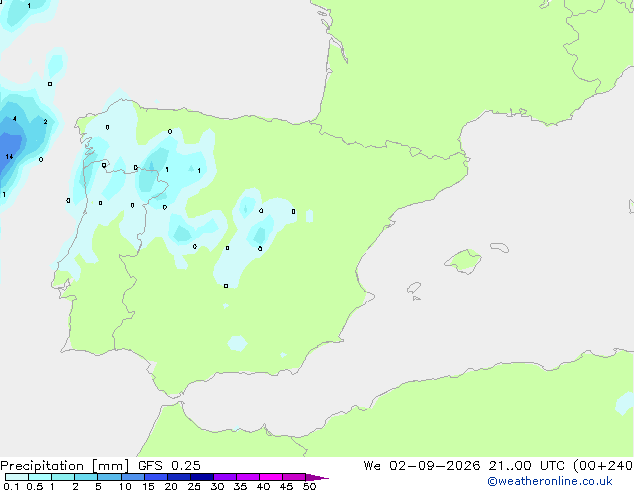The height and width of the screenshot is (490, 634).
Task: Click the "GFS 0.25" model label
Action: tap(169, 465)
